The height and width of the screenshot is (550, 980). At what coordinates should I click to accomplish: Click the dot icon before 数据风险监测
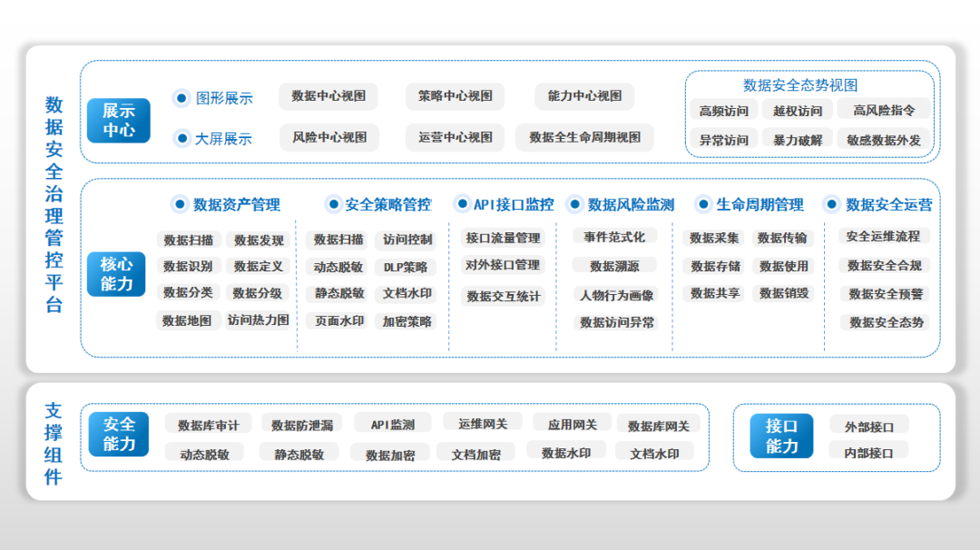[x=573, y=204]
